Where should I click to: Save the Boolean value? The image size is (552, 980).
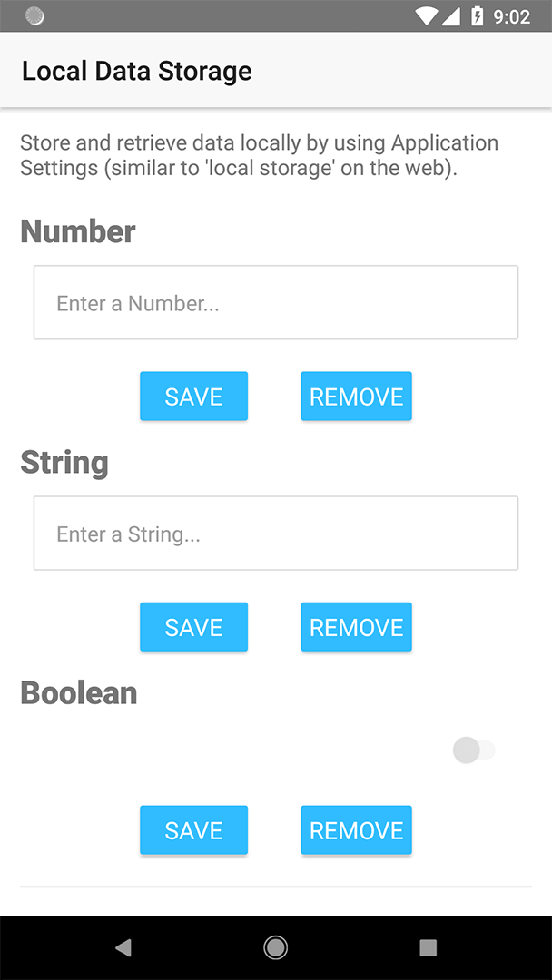[x=193, y=829]
